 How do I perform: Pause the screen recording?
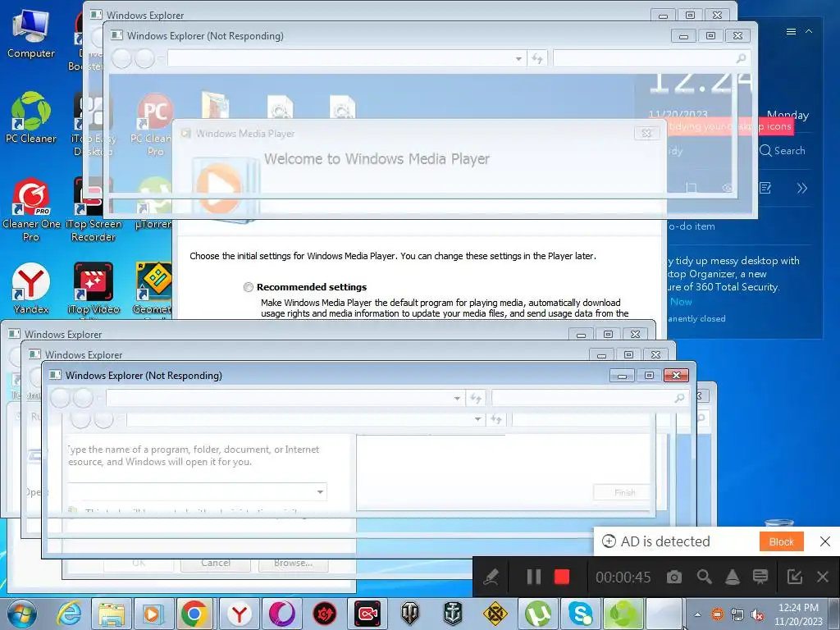pyautogui.click(x=533, y=577)
